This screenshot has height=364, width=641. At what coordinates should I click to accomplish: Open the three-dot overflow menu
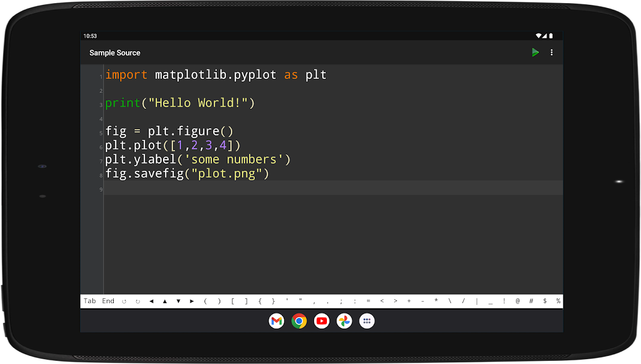[552, 52]
